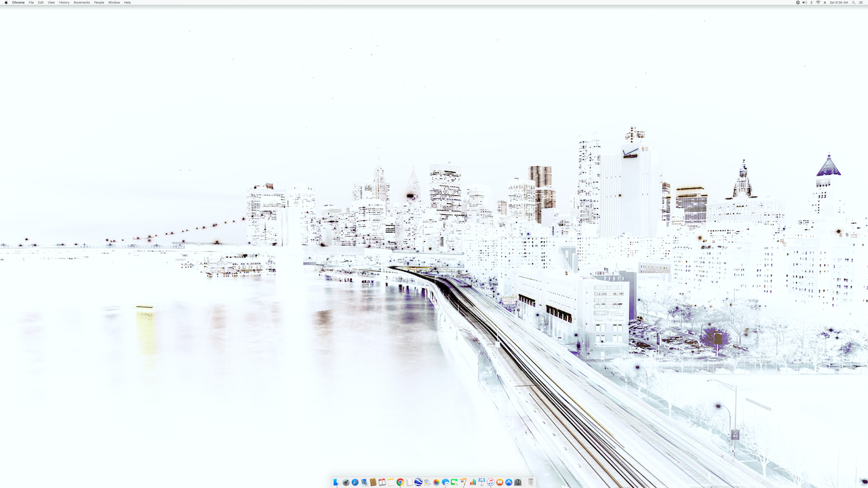868x488 pixels.
Task: Open the View menu
Action: click(51, 3)
